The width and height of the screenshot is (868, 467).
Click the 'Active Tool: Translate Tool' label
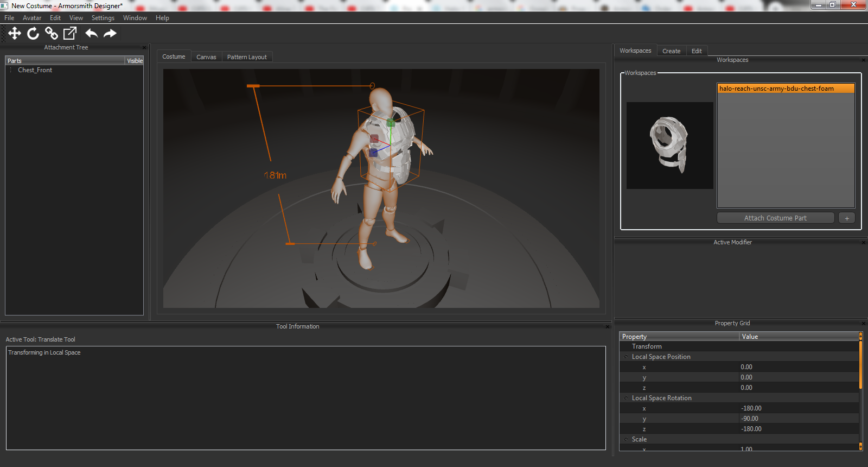click(41, 340)
